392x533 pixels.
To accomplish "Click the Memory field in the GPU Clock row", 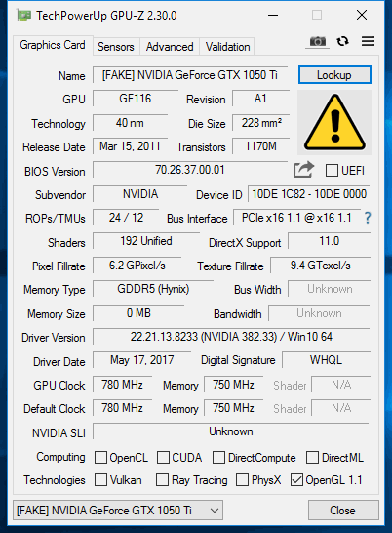I will [233, 385].
